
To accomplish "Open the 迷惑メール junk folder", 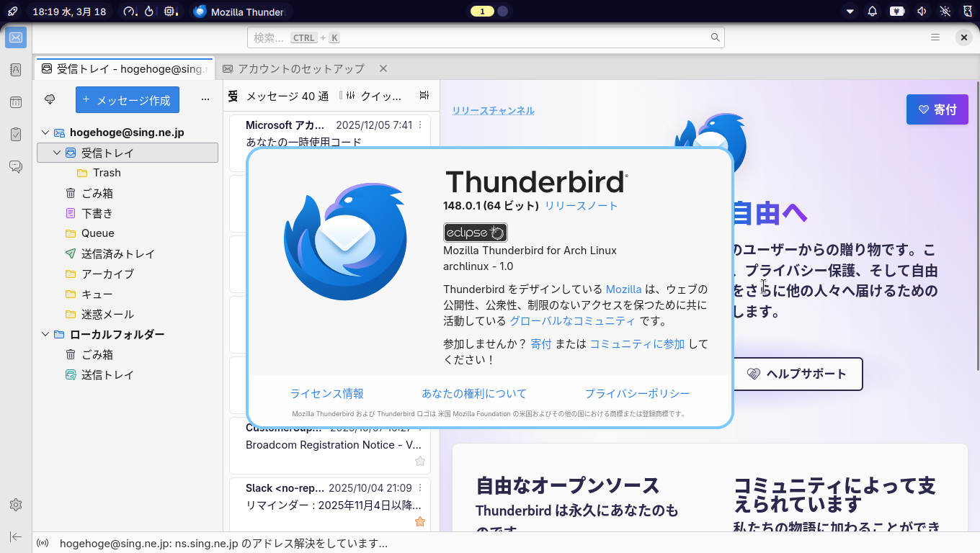I will 128,314.
